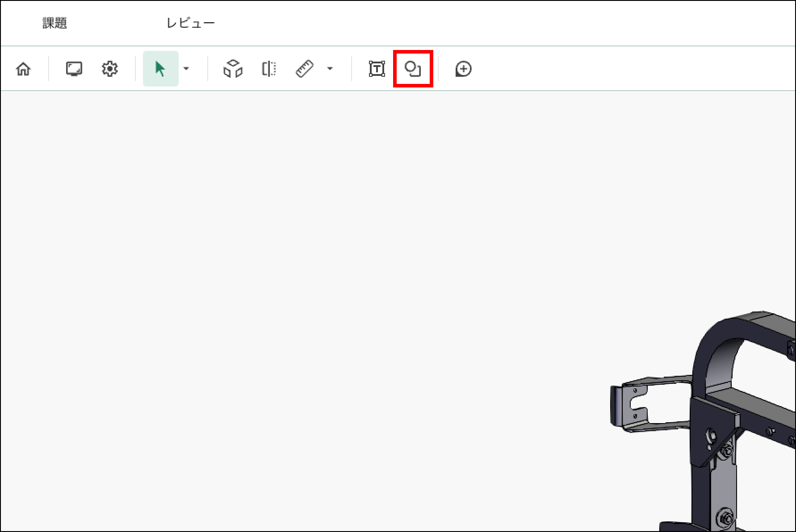The image size is (796, 532).
Task: Select the Section cut tool
Action: coord(268,69)
